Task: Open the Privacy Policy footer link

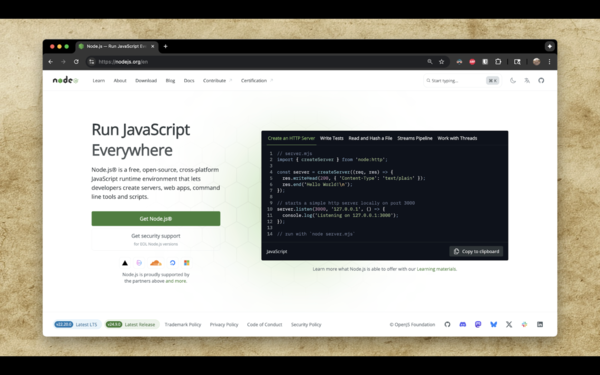Action: point(224,324)
